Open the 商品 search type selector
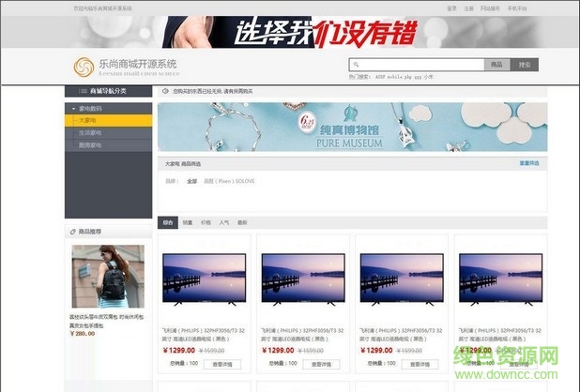The width and height of the screenshot is (580, 392). pos(496,65)
